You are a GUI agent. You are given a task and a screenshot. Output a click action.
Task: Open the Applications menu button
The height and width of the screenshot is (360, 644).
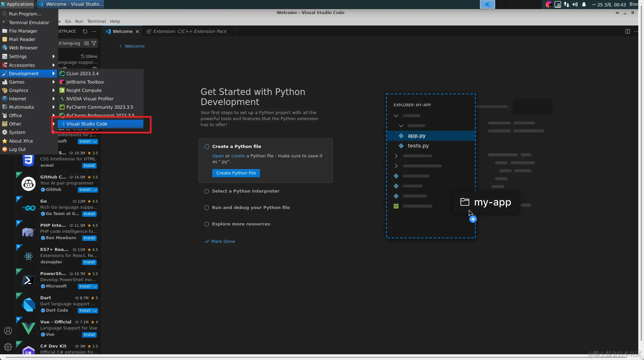[17, 4]
